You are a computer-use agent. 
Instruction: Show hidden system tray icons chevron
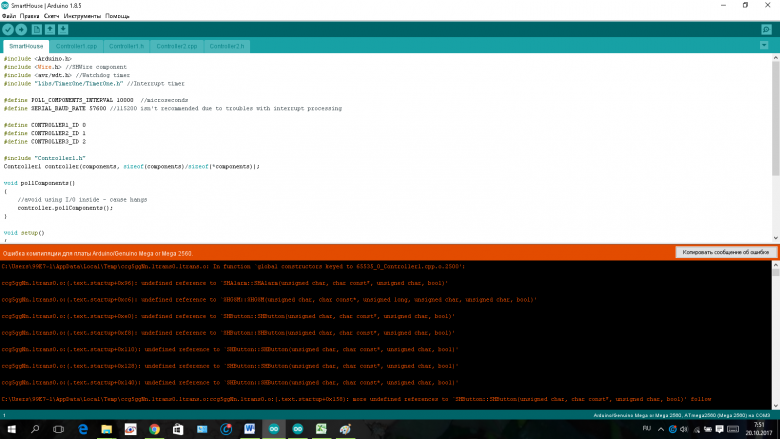pyautogui.click(x=661, y=429)
